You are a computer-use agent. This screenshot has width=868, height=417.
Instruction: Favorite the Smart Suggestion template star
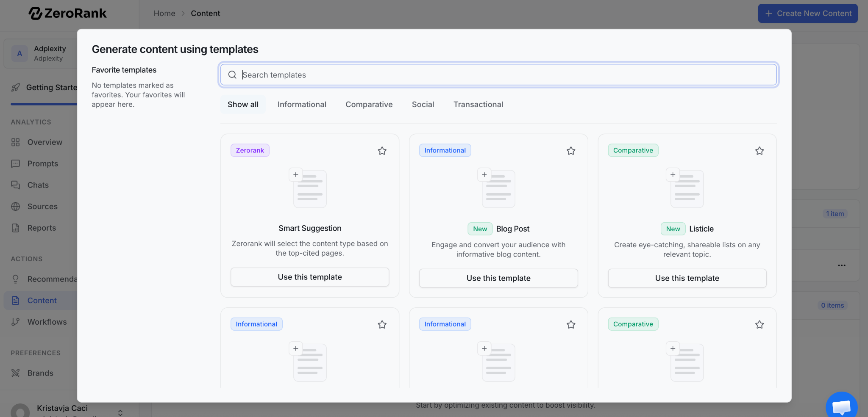(x=382, y=151)
